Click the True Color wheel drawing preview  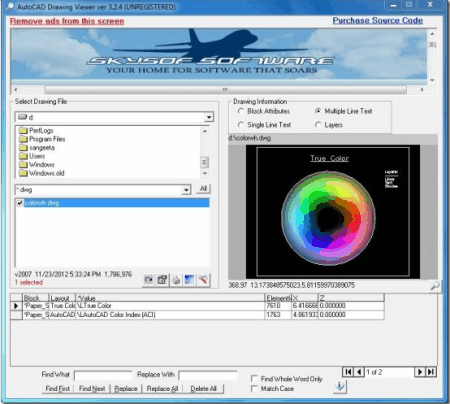click(x=333, y=212)
